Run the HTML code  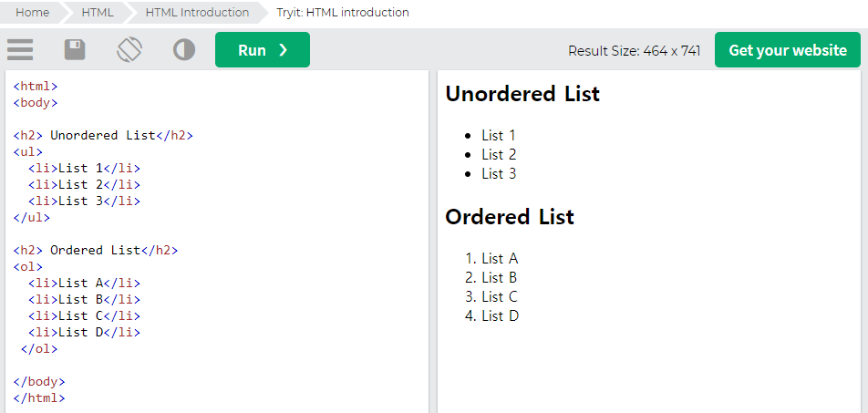263,50
